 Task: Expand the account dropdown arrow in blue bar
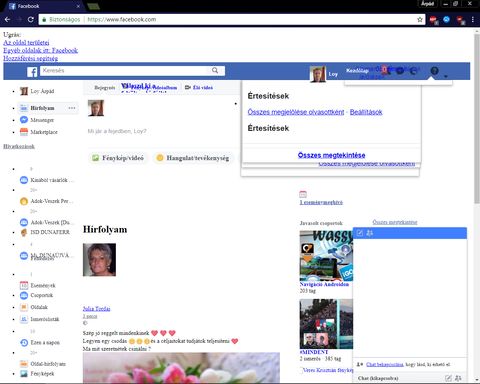(x=446, y=76)
